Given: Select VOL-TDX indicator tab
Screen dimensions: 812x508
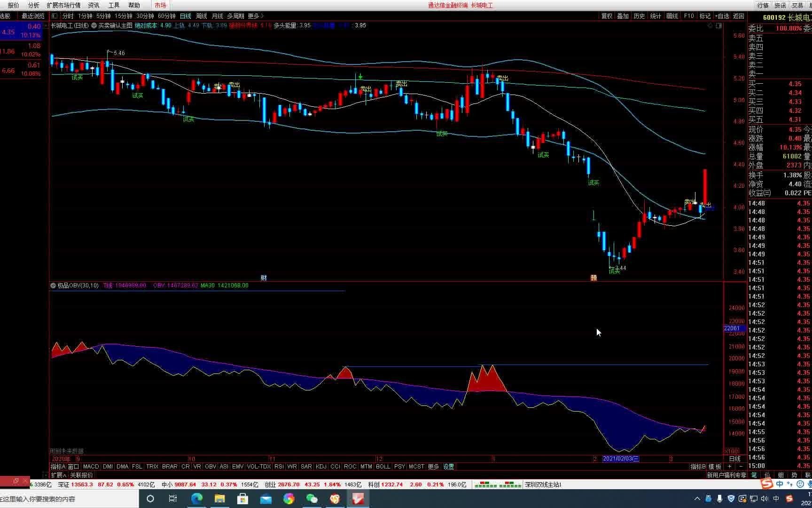Looking at the screenshot, I should point(259,467).
